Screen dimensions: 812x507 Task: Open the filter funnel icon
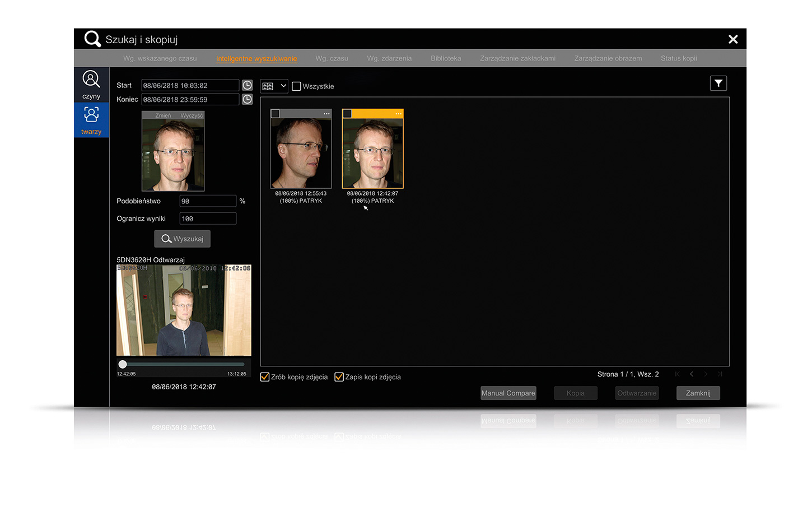click(x=718, y=83)
